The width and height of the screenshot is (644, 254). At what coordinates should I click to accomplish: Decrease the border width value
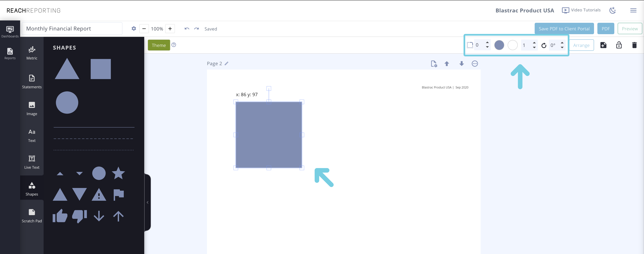534,47
